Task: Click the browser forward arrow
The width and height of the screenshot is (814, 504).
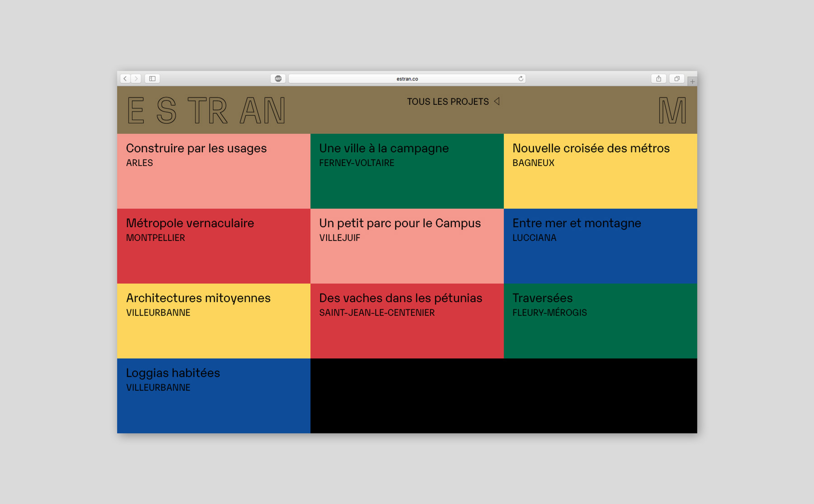Action: pos(136,79)
